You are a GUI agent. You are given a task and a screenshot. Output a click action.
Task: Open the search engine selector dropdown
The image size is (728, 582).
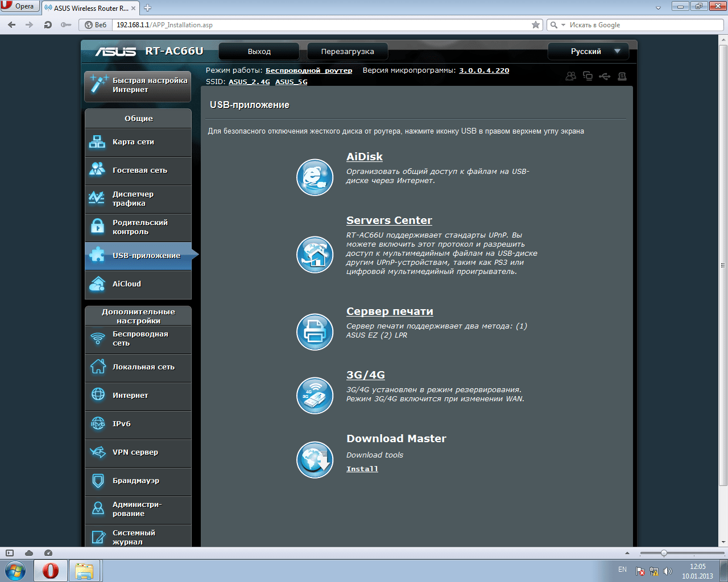pyautogui.click(x=557, y=25)
